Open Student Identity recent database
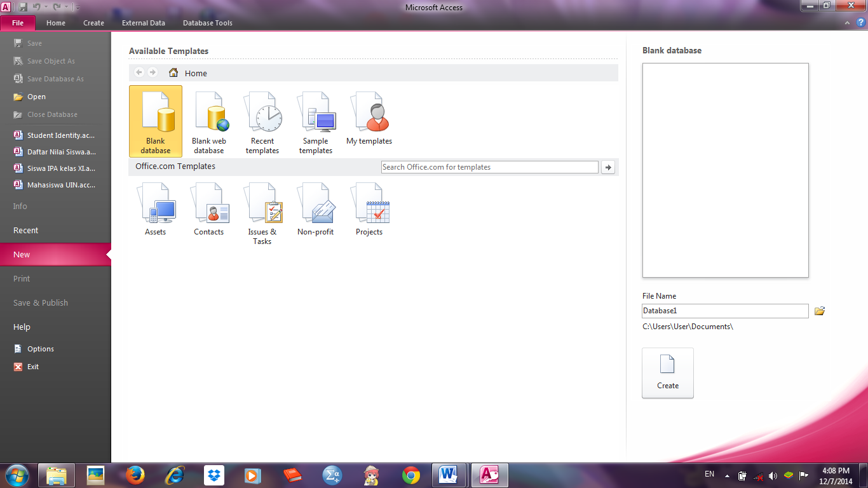868x488 pixels. coord(55,135)
